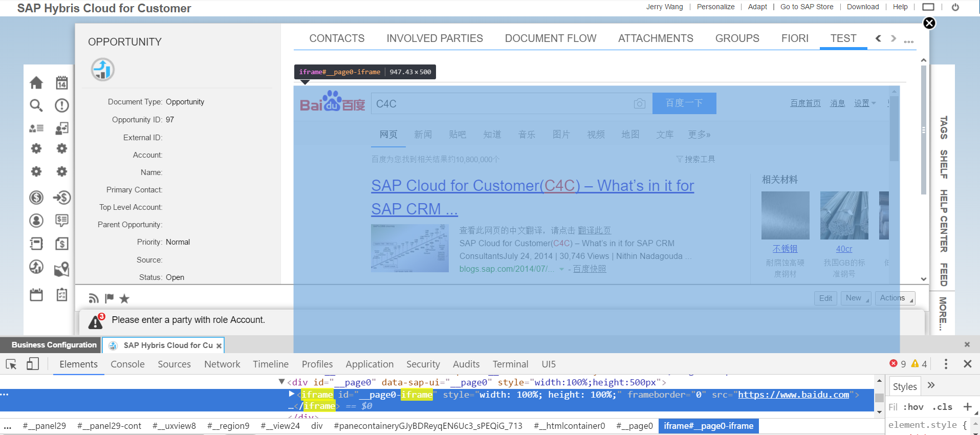Show next tabs with right chevron
The image size is (980, 435).
pos(894,38)
